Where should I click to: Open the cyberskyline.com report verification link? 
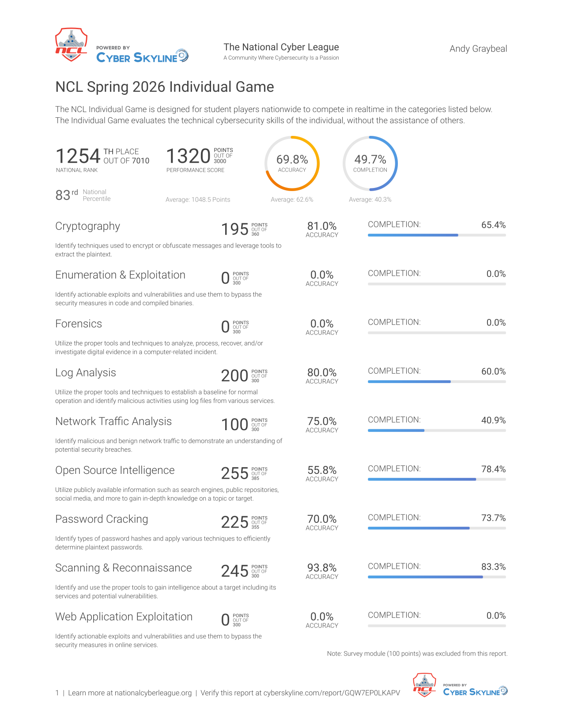[x=332, y=693]
